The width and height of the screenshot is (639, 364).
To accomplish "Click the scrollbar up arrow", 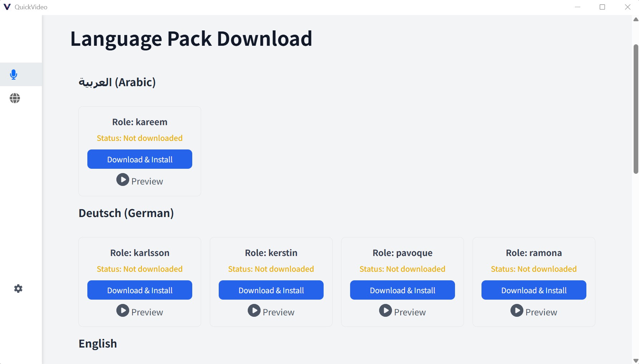I will [636, 19].
